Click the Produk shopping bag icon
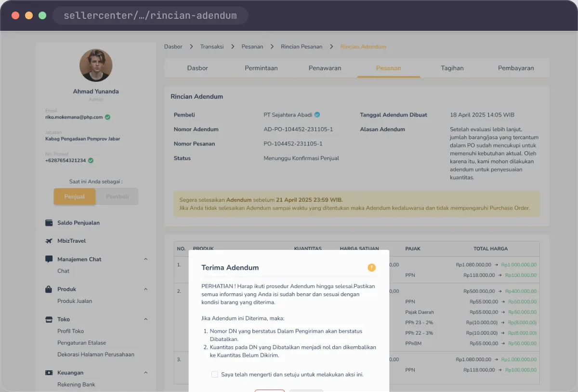578x392 pixels. tap(49, 289)
